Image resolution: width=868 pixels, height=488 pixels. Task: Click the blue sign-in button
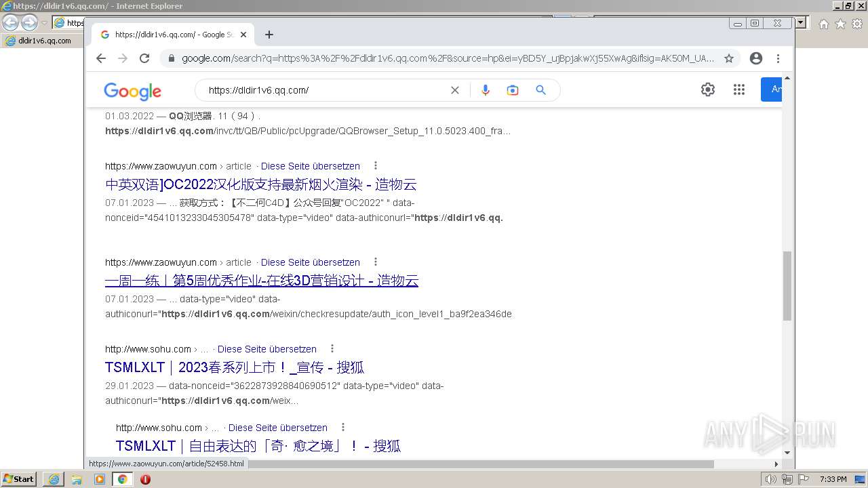pyautogui.click(x=772, y=89)
